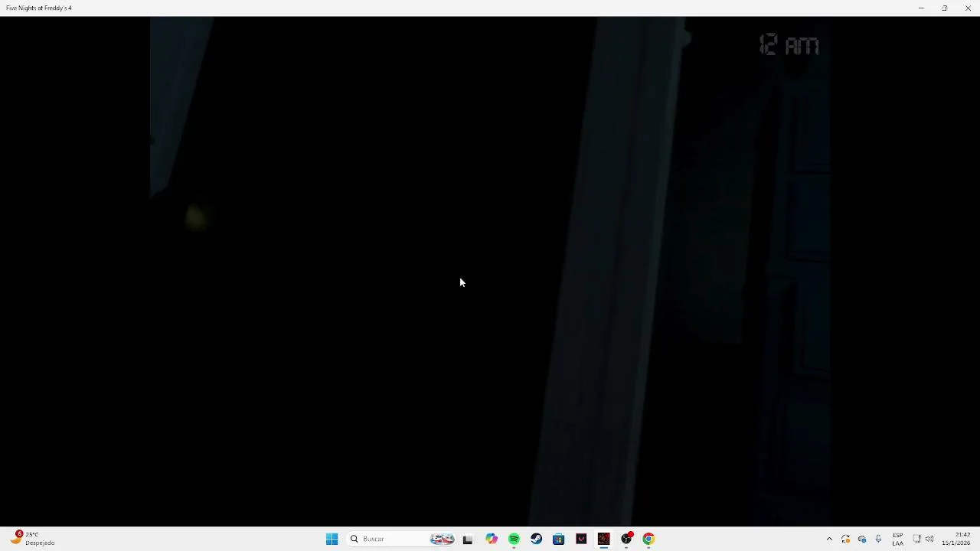This screenshot has width=980, height=551.
Task: Open the network status tray icon
Action: pyautogui.click(x=916, y=539)
